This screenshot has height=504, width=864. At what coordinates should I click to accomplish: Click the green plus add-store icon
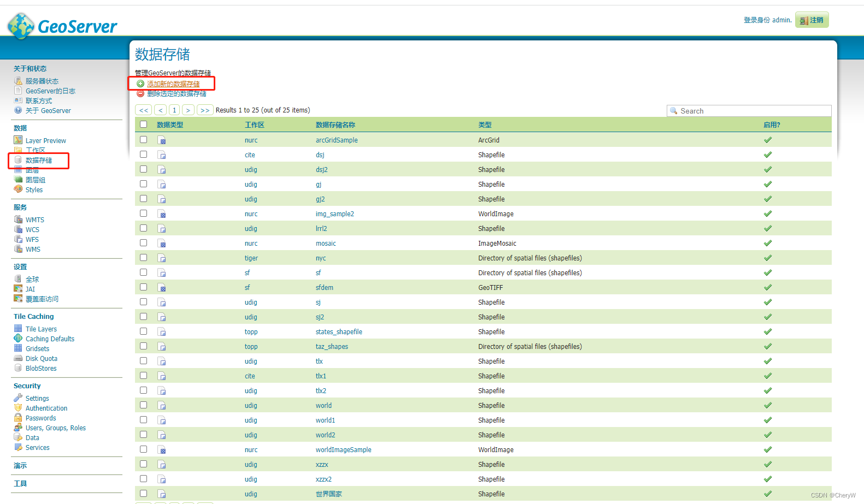(x=140, y=84)
